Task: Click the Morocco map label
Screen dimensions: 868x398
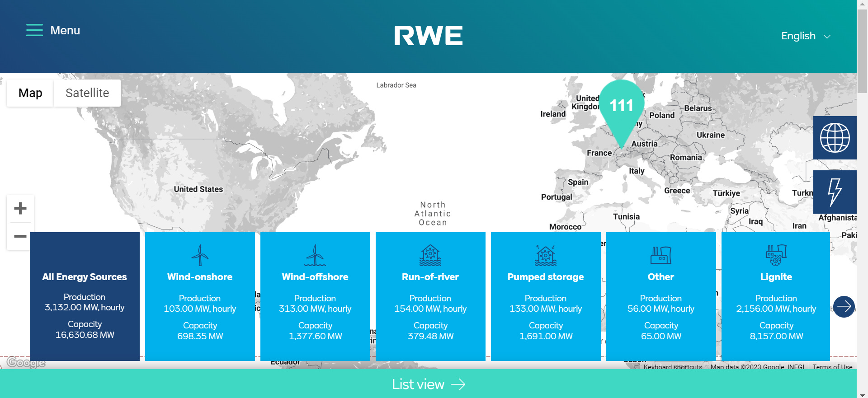Action: 566,227
